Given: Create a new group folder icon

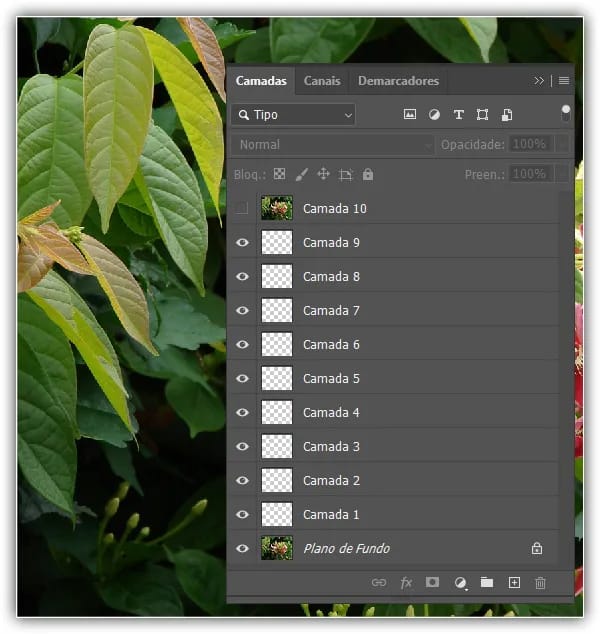Looking at the screenshot, I should (487, 582).
